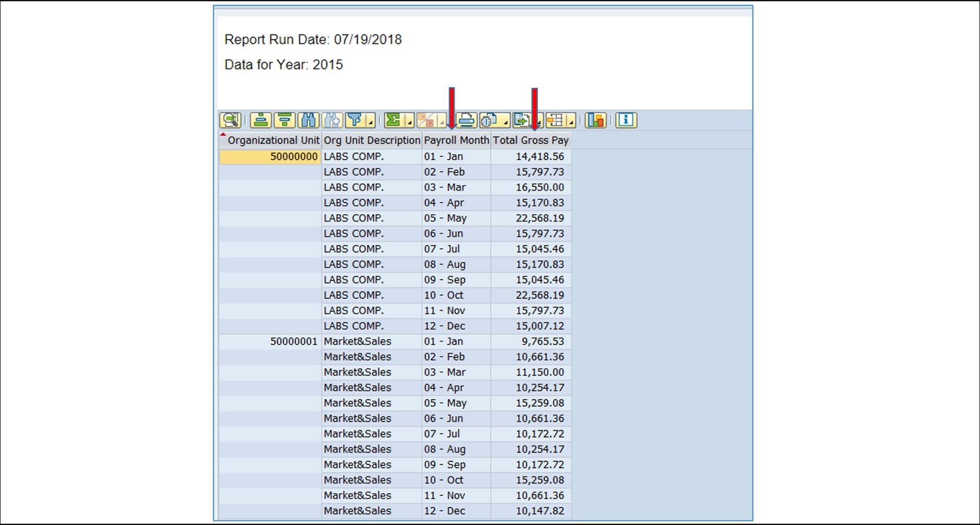
Task: Click the Total sigma icon
Action: (393, 121)
